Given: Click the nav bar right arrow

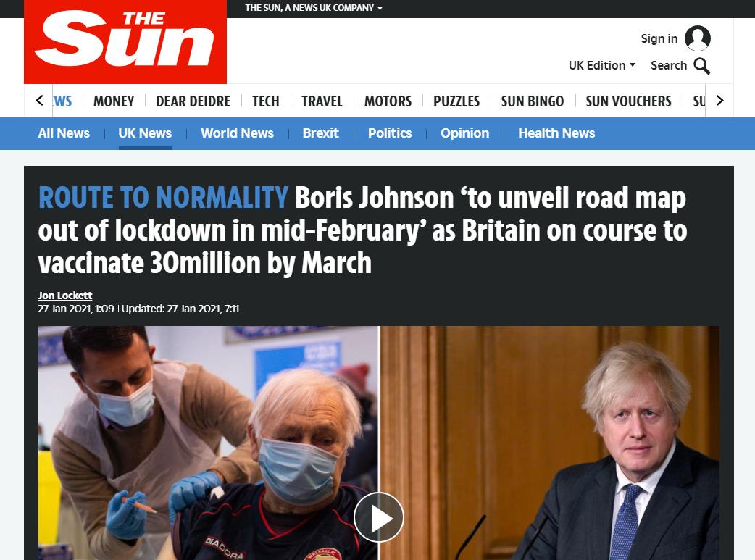Looking at the screenshot, I should coord(719,101).
